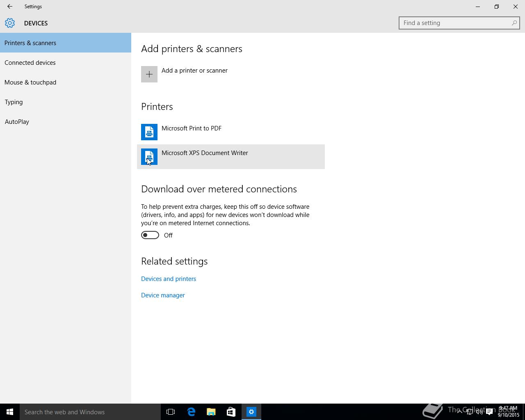Click the plus icon to add printer
Screen dimensions: 525x420
[x=149, y=74]
